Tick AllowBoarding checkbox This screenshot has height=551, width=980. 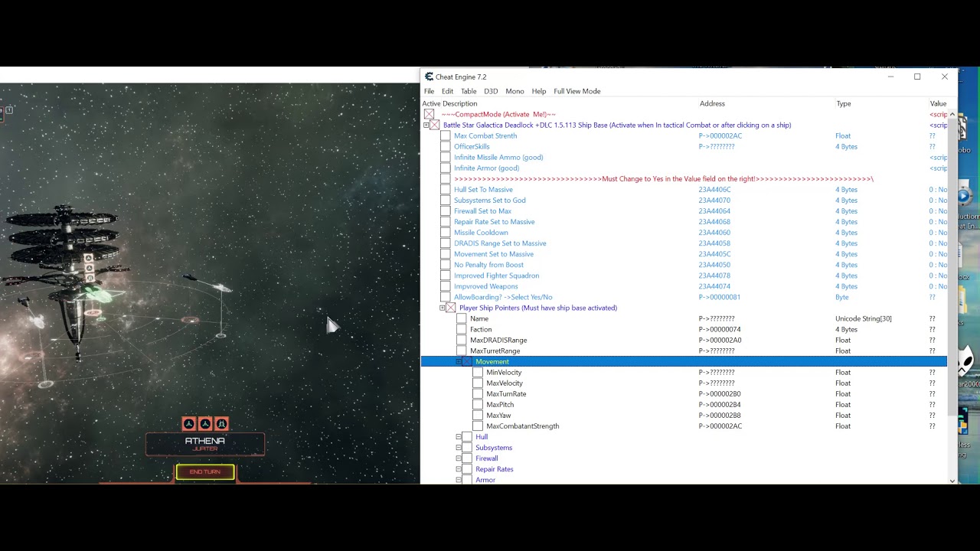[446, 296]
